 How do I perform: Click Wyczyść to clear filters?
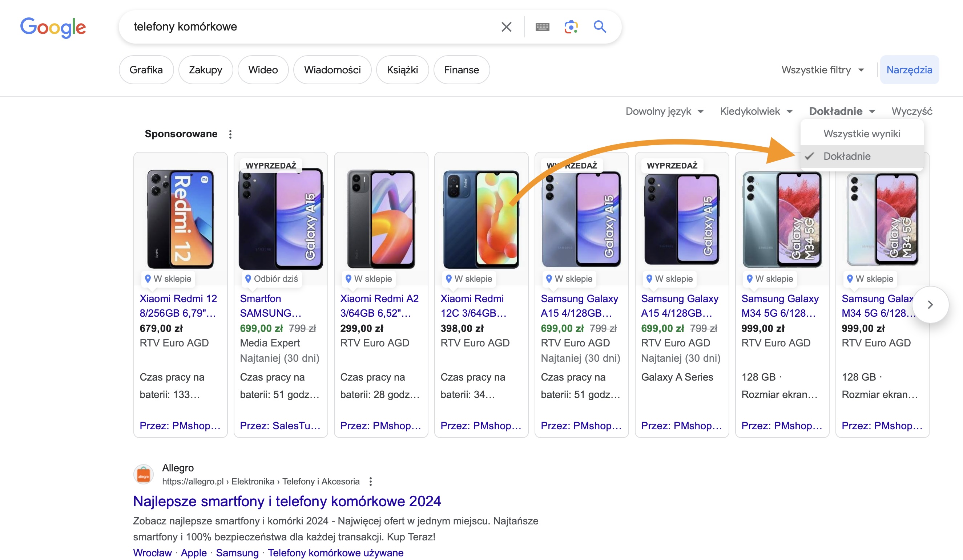912,111
